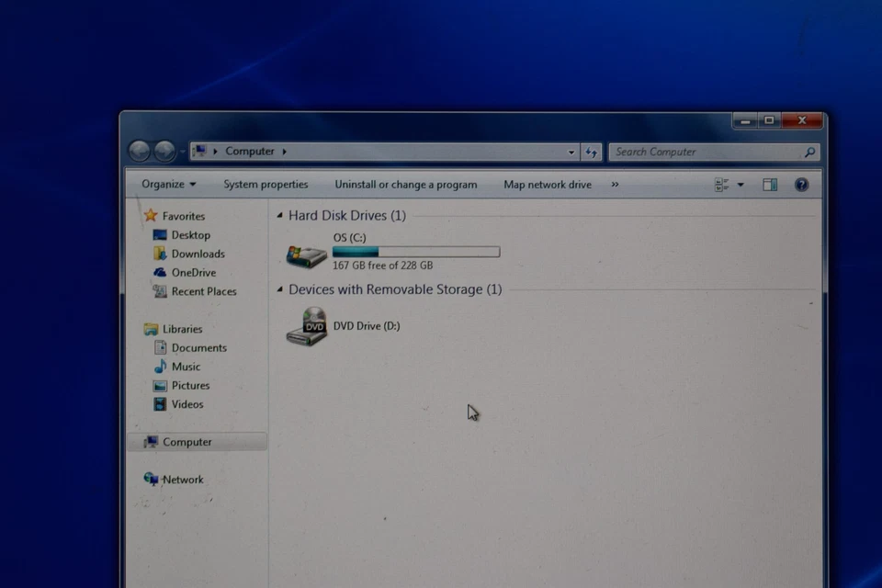
Task: Expand the toolbar overflow chevron
Action: (x=614, y=185)
